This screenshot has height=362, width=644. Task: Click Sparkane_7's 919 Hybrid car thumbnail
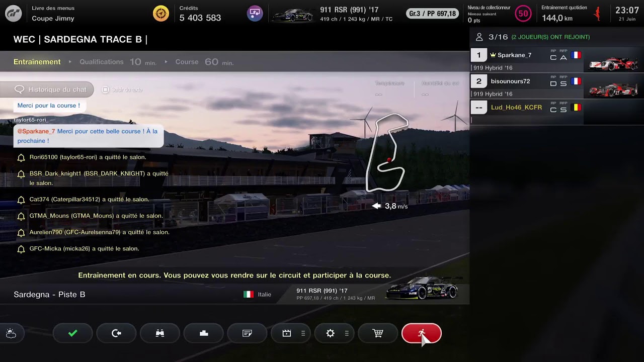coord(614,63)
